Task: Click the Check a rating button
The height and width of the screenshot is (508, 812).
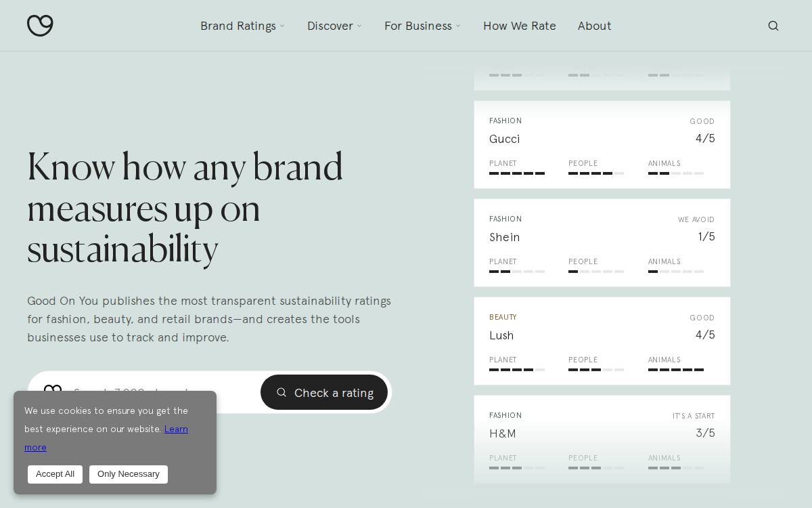Action: click(x=324, y=392)
